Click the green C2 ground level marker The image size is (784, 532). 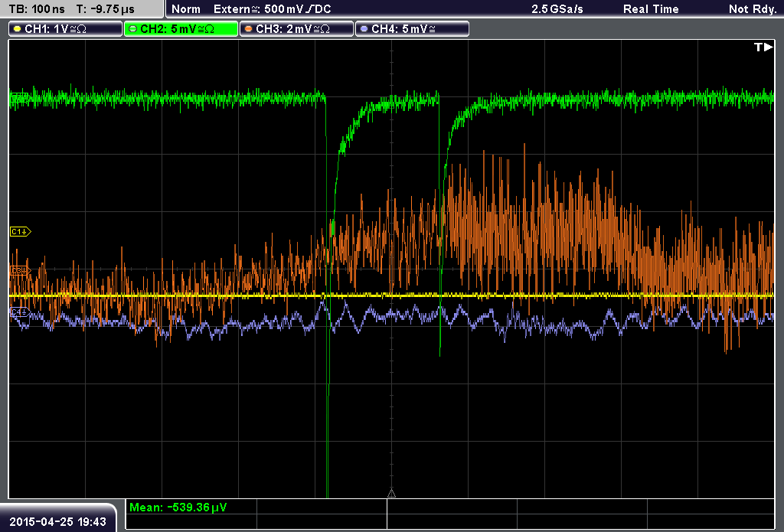tap(19, 97)
